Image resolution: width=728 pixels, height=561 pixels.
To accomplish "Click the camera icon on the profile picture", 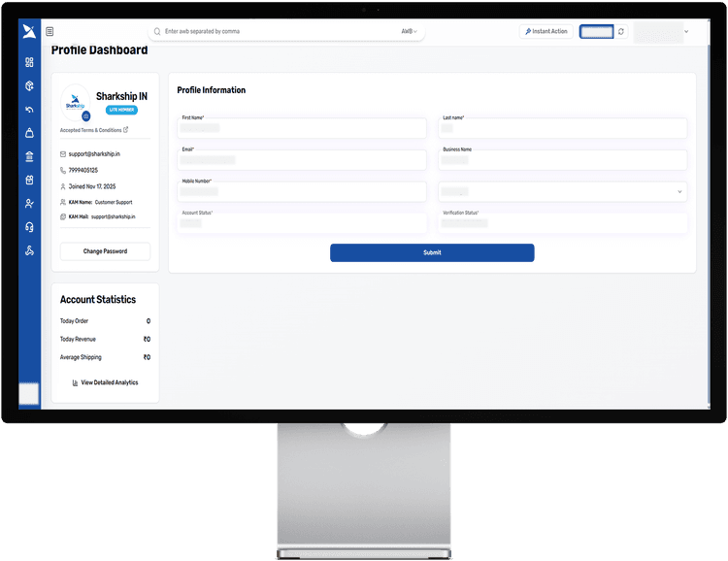I will pos(85,116).
